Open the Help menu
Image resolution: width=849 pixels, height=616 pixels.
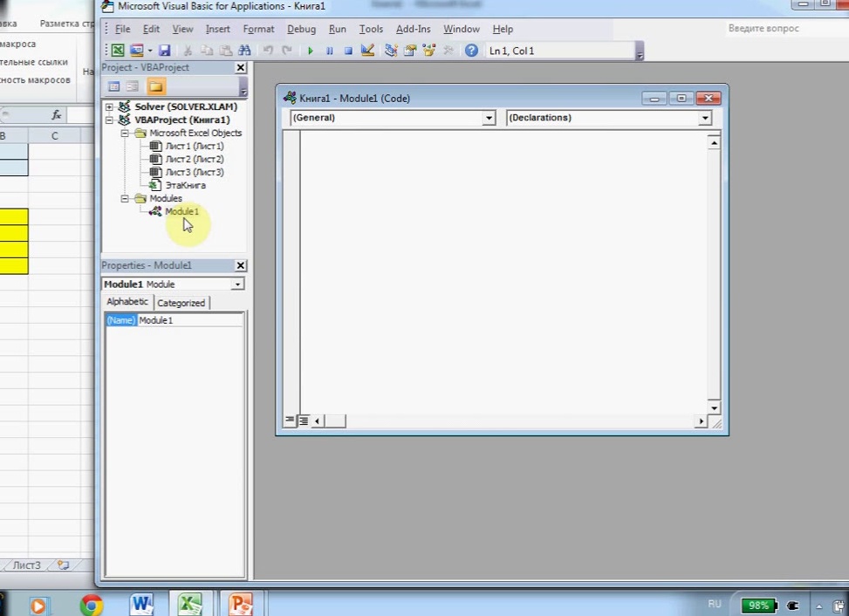(x=503, y=30)
